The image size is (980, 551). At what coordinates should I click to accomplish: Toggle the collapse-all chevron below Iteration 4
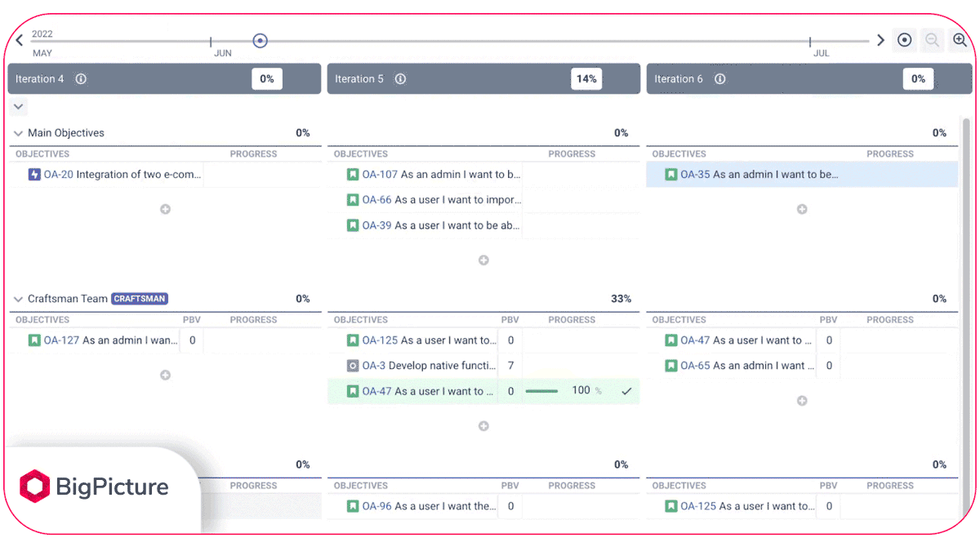tap(19, 106)
